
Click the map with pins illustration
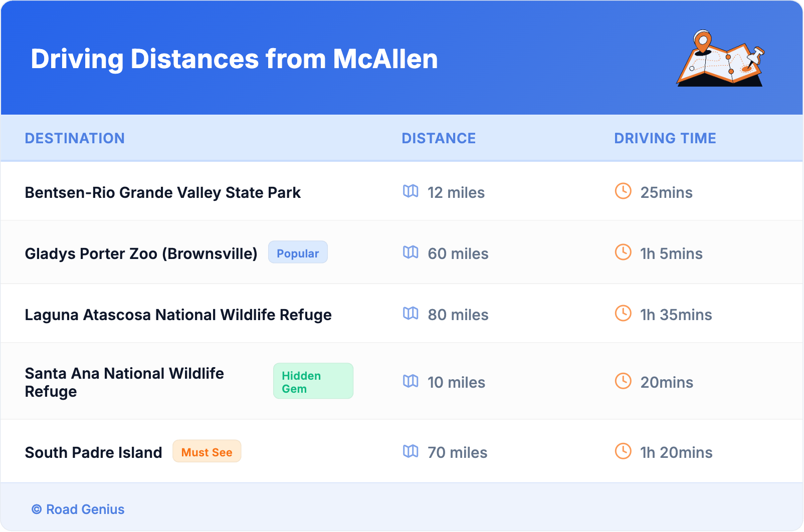(x=720, y=59)
